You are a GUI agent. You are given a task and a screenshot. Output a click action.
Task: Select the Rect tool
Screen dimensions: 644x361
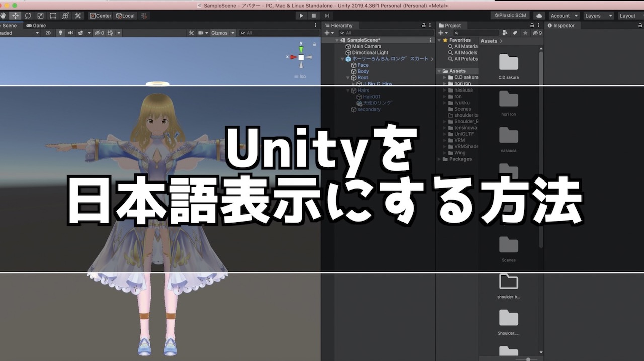point(53,15)
